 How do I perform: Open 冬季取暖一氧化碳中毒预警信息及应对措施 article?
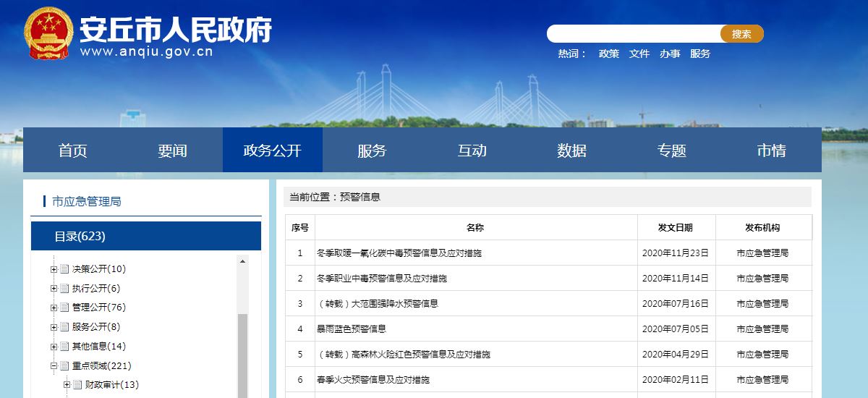pos(399,253)
